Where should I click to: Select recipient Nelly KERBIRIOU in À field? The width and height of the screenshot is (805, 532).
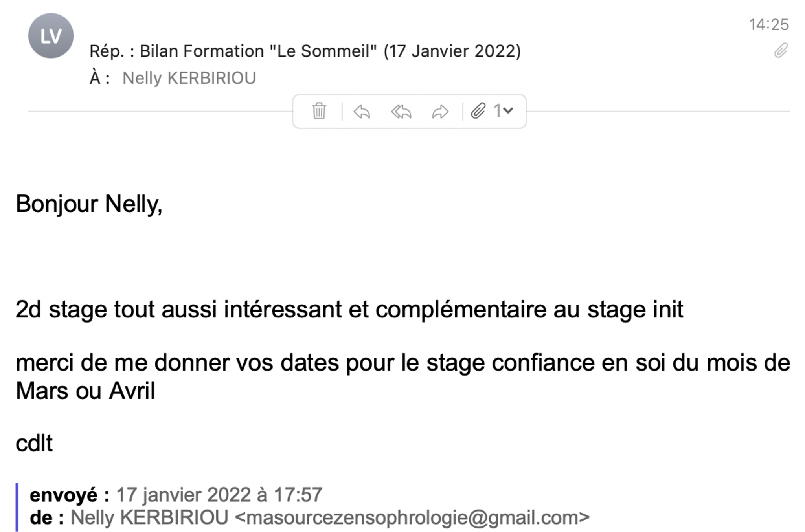189,78
